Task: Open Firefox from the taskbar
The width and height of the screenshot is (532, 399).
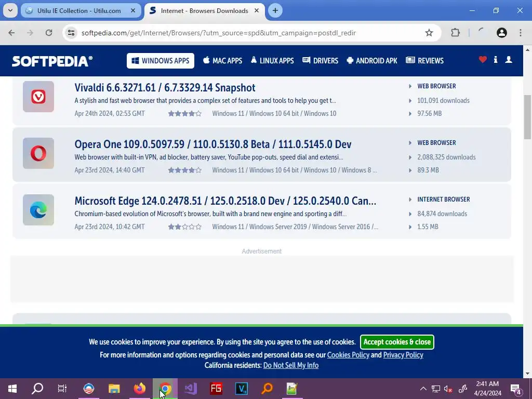Action: 139,389
